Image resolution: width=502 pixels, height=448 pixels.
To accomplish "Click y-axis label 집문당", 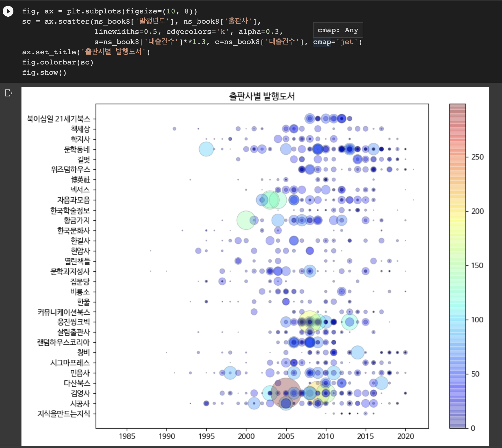I will tap(80, 281).
